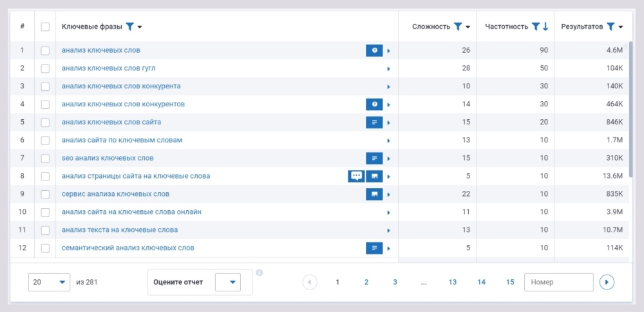
Task: Expand row arrow for анализ сайта по ключевым словам
Action: [x=388, y=141]
